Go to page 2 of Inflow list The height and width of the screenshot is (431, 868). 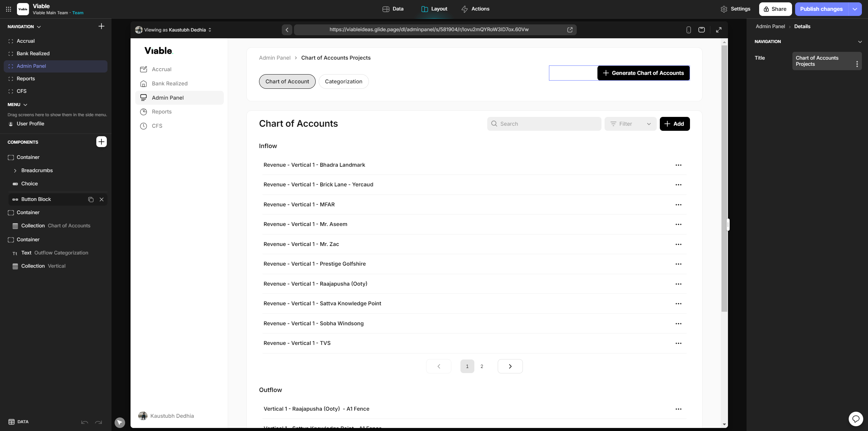[482, 367]
